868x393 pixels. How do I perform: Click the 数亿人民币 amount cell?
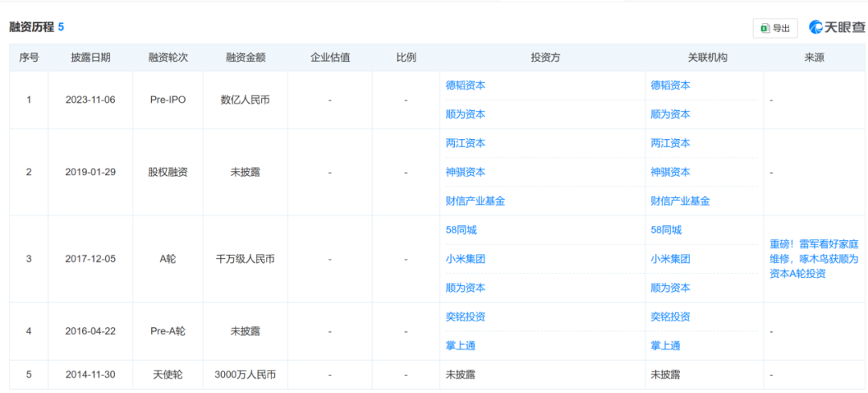point(245,100)
